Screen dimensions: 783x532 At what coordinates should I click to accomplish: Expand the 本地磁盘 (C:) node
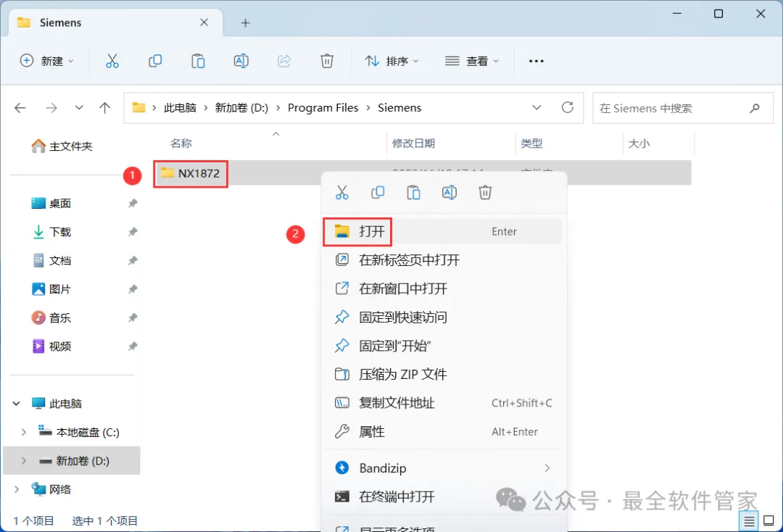(23, 432)
